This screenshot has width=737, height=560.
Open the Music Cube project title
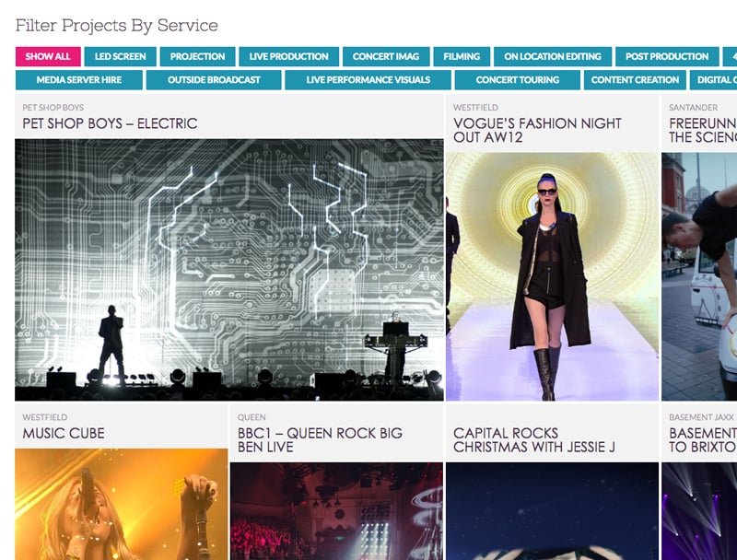pos(64,433)
